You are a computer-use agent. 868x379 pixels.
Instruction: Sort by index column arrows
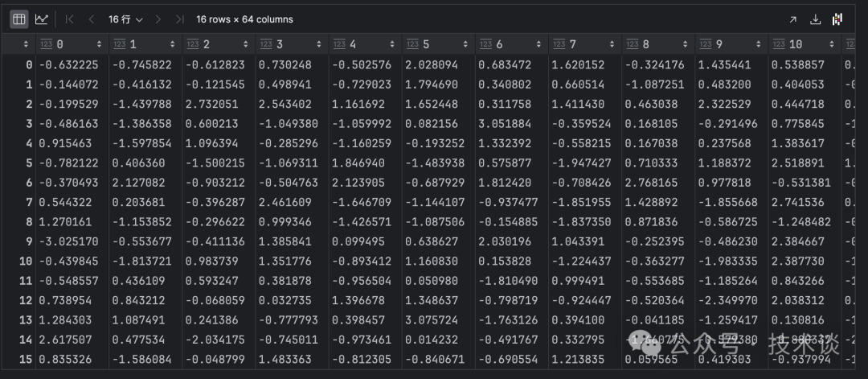26,44
